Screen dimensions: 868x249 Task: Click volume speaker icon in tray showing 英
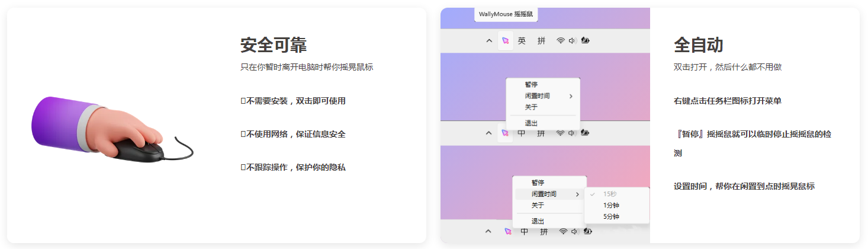[x=572, y=41]
